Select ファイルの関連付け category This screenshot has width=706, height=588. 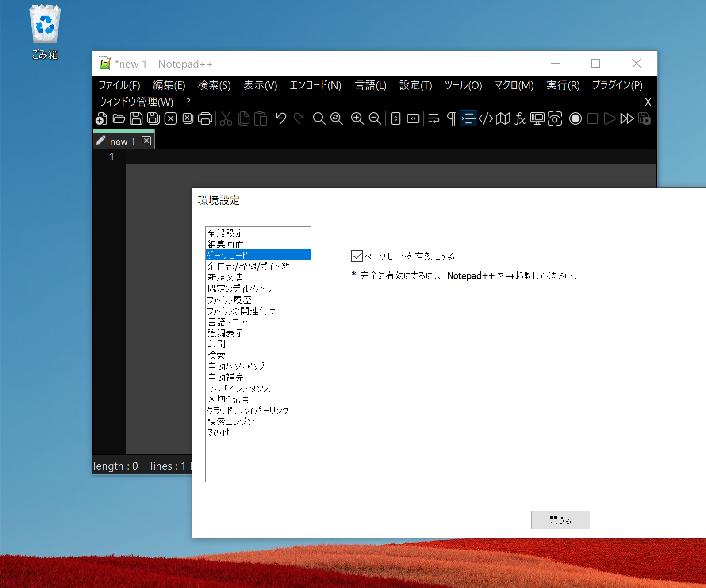[x=258, y=311]
